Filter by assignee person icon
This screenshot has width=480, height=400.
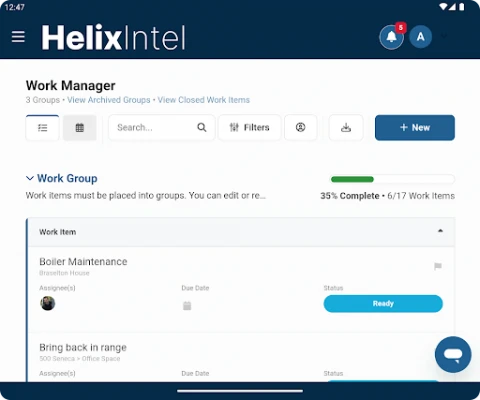300,128
